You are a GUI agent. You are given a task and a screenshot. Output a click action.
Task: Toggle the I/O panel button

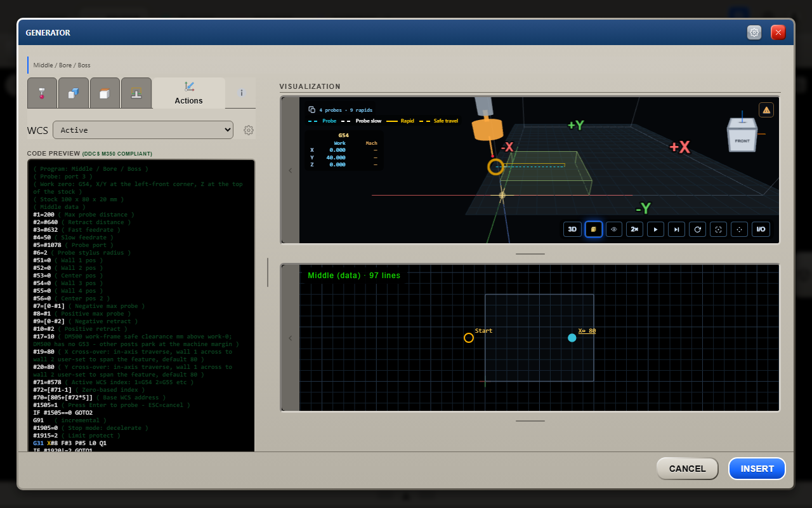761,229
